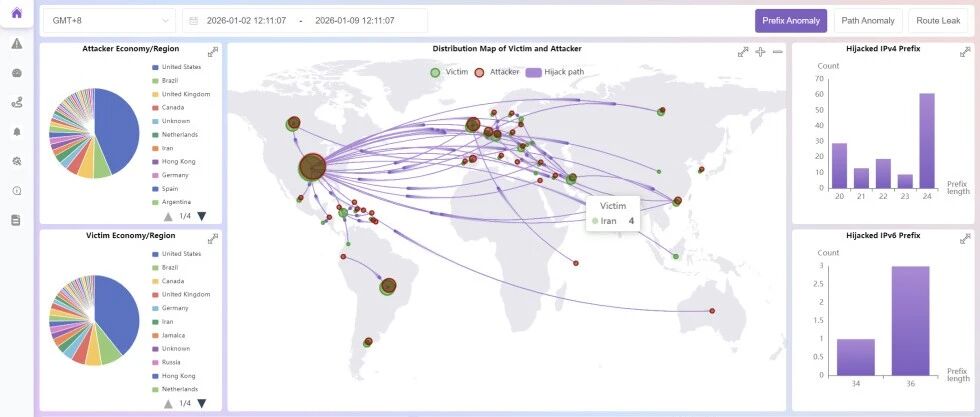Toggle Iran in Victim Economy legend

point(162,321)
